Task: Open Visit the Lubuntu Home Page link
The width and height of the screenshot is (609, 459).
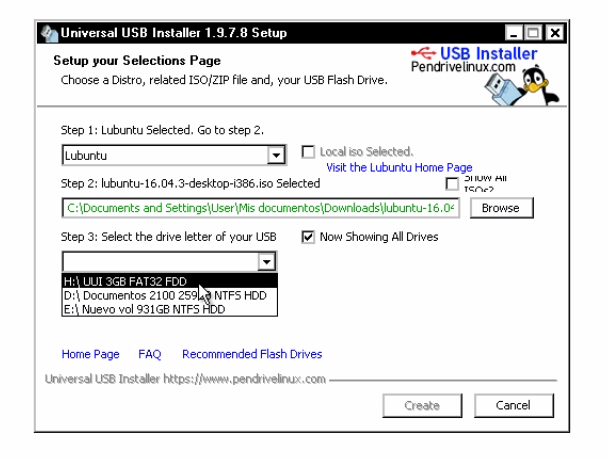Action: coord(399,167)
